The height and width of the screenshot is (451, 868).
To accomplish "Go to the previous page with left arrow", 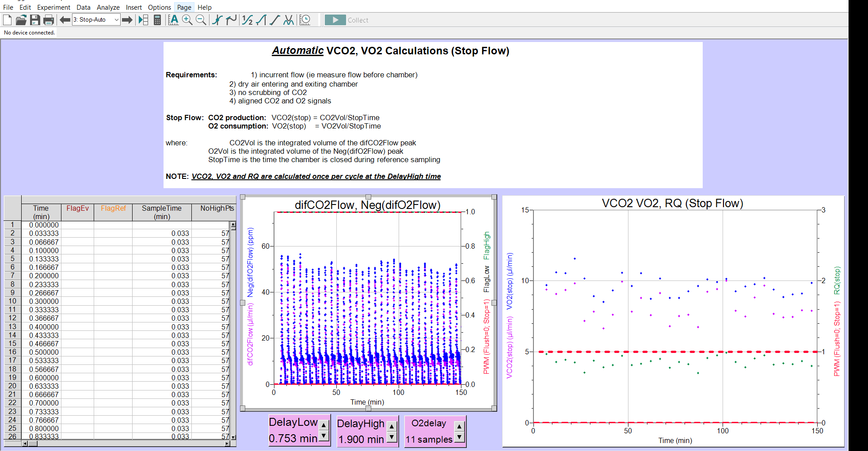I will point(65,20).
